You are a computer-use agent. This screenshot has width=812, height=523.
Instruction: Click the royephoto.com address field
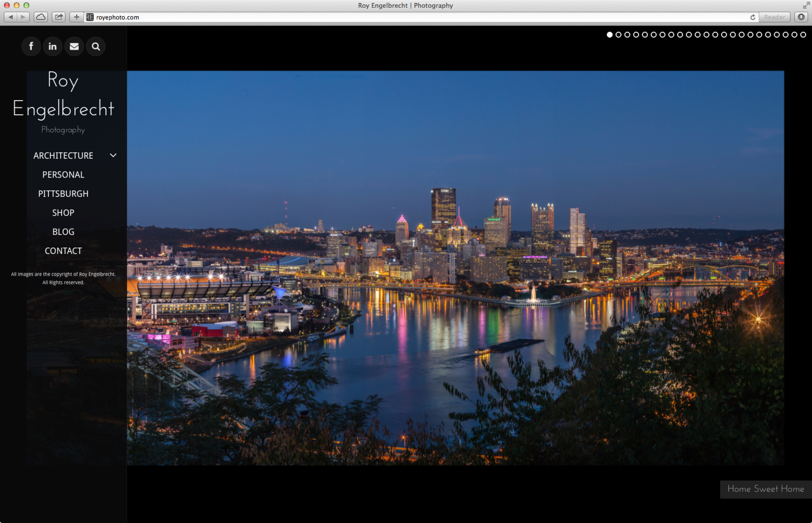click(421, 17)
